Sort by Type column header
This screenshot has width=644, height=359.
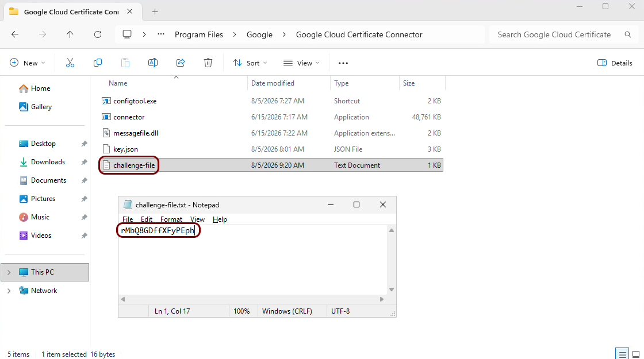point(342,83)
